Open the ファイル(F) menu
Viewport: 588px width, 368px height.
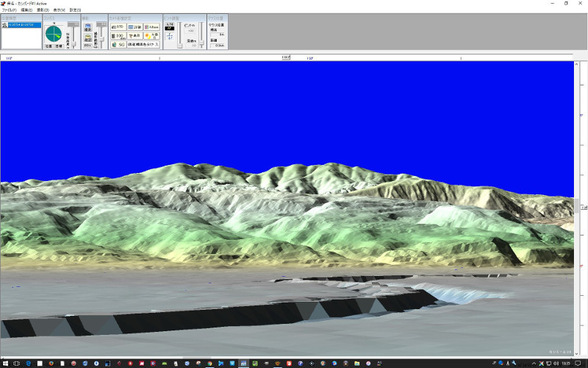(x=9, y=10)
